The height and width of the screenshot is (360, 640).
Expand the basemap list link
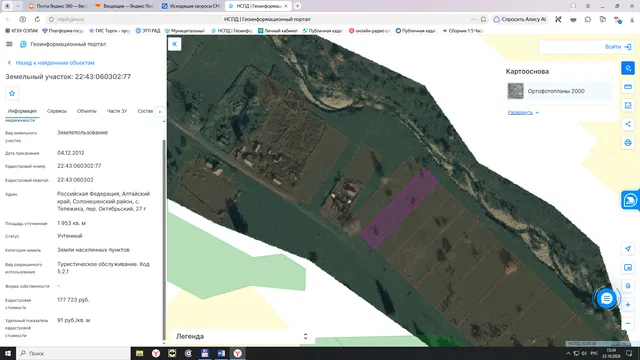click(523, 112)
